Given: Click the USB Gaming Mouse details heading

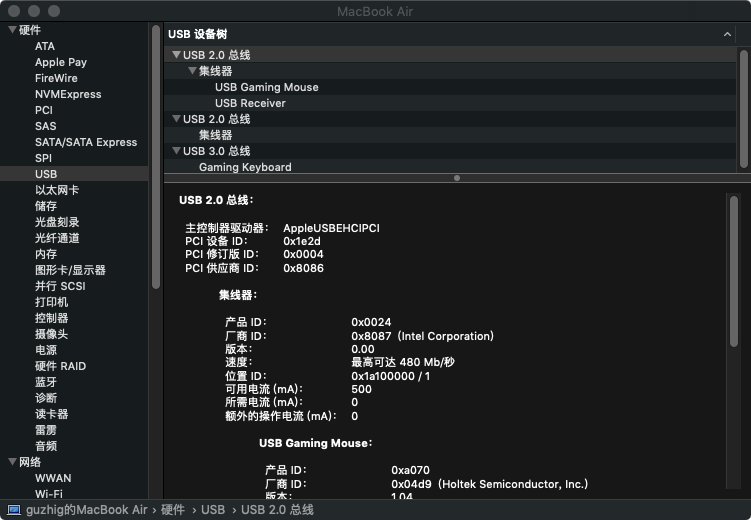Looking at the screenshot, I should point(315,443).
